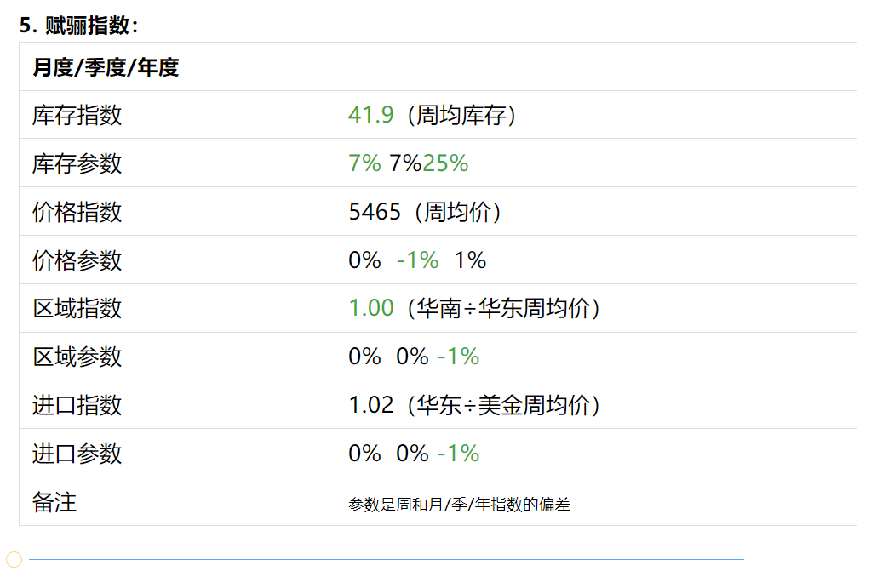Click the '备注' row label
The image size is (871, 588).
(54, 502)
